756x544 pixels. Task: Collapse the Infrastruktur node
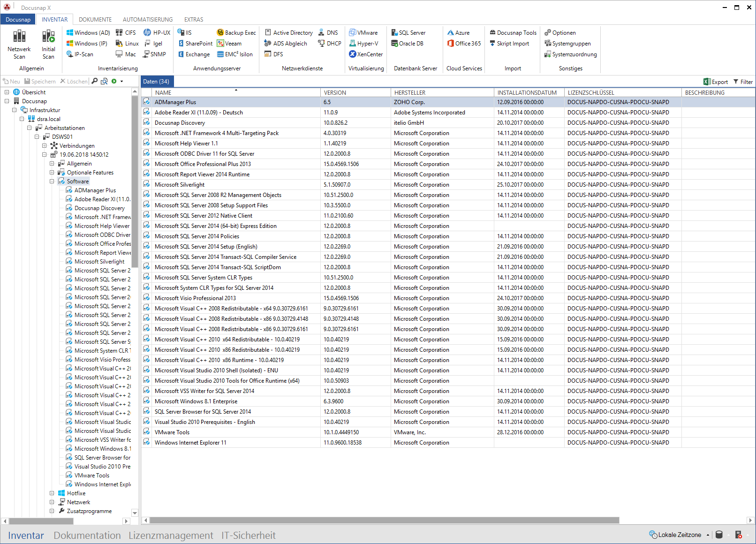(x=15, y=110)
